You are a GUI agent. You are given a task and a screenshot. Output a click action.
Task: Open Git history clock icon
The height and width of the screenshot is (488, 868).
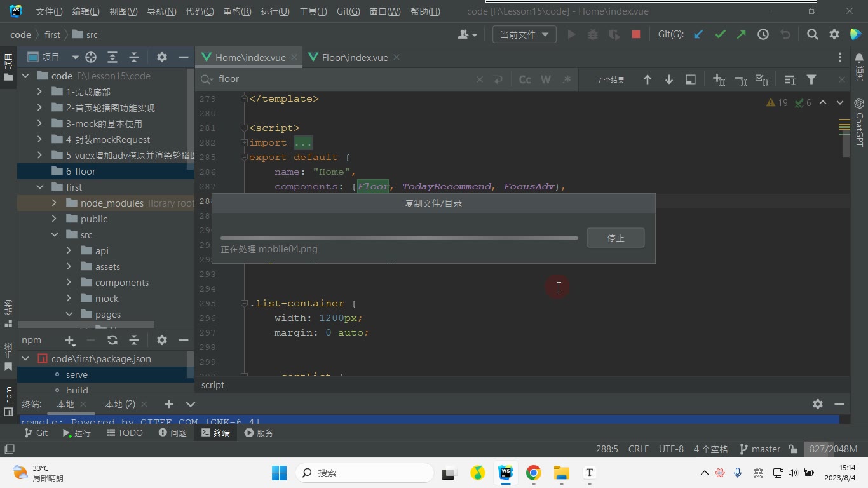point(763,35)
